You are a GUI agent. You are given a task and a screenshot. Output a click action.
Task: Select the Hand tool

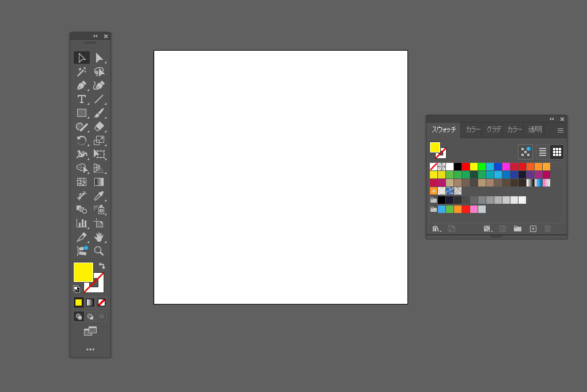tap(99, 237)
